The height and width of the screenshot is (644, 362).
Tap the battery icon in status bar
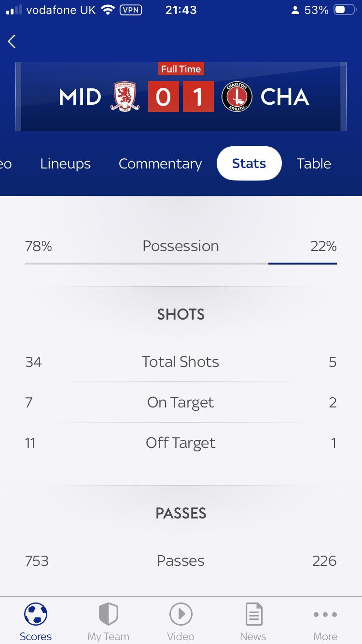click(x=345, y=10)
